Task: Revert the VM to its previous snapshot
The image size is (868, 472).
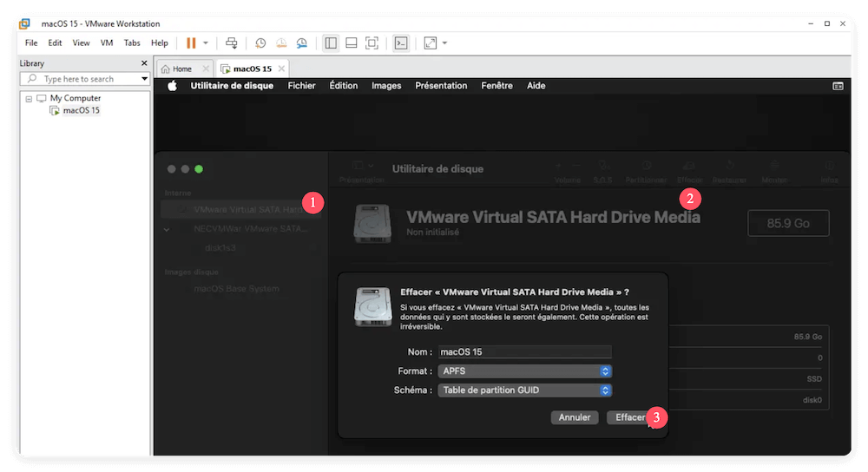Action: [x=281, y=43]
